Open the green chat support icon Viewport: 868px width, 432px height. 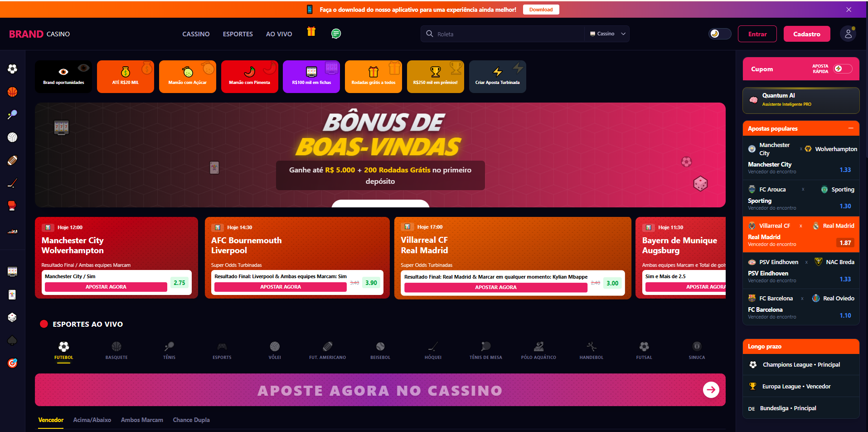(336, 34)
